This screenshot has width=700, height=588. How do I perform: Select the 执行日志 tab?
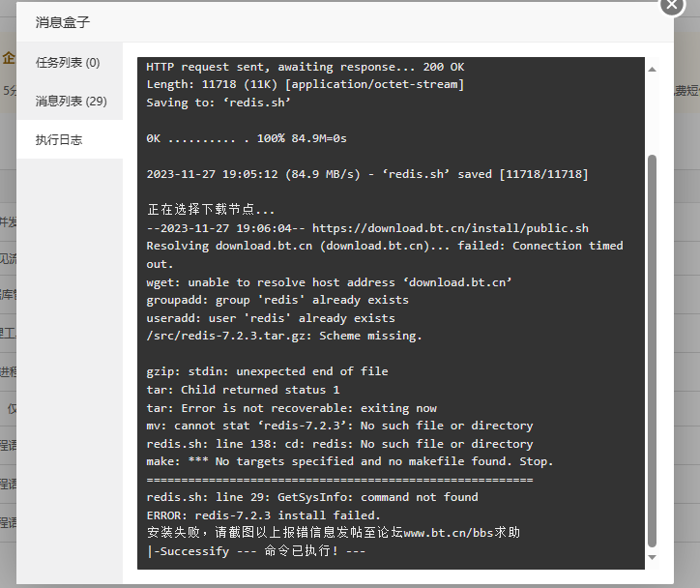point(59,139)
